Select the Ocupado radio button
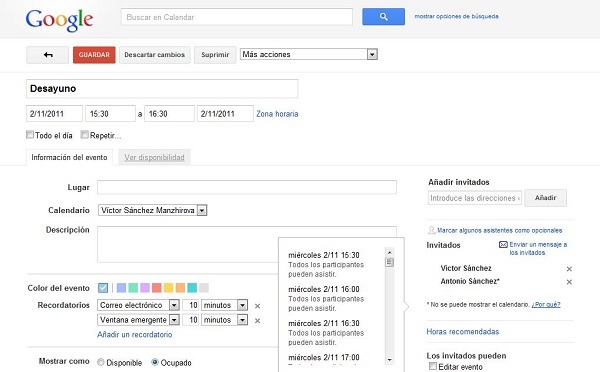 (x=155, y=362)
